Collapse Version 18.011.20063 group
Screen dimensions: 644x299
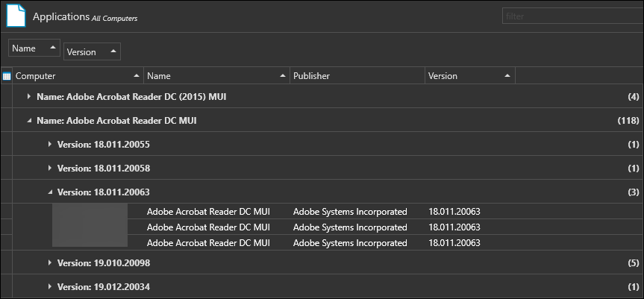pyautogui.click(x=50, y=192)
